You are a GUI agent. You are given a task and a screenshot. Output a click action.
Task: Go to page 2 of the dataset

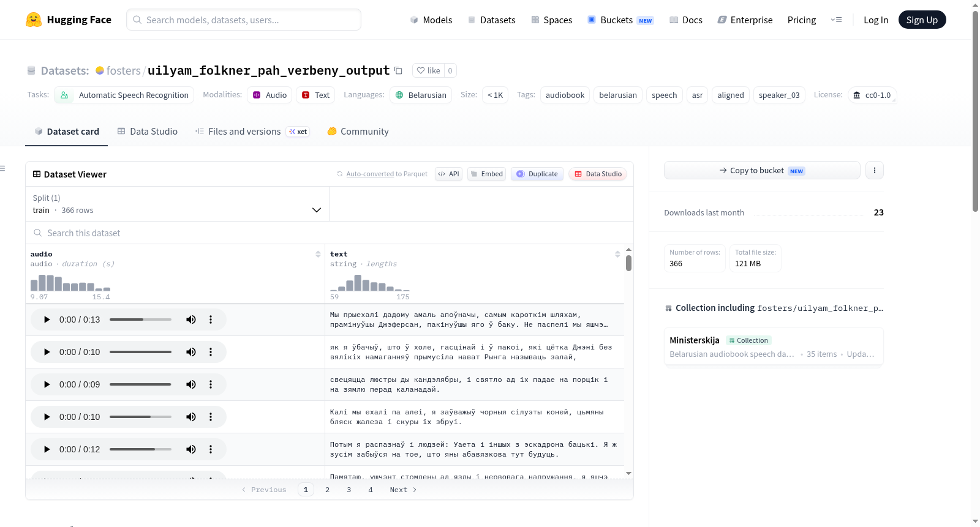[x=328, y=490]
